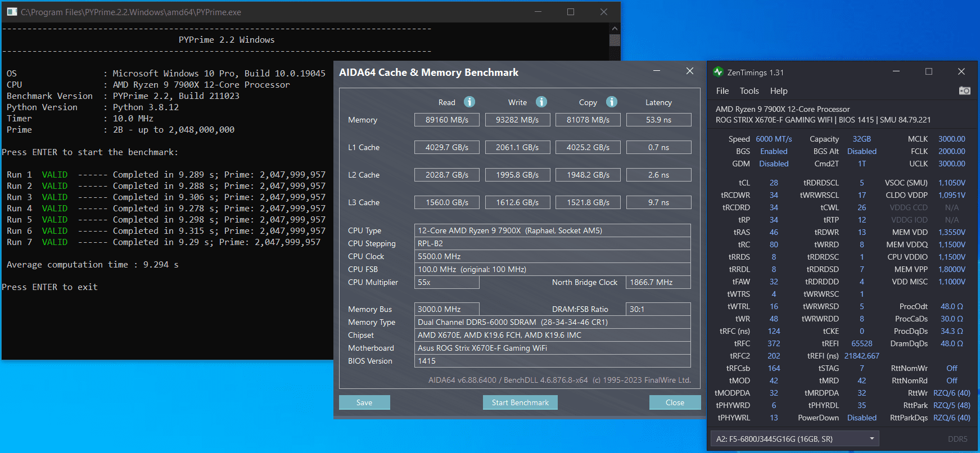
Task: Click the Copy info icon in AIDA64
Action: tap(612, 102)
